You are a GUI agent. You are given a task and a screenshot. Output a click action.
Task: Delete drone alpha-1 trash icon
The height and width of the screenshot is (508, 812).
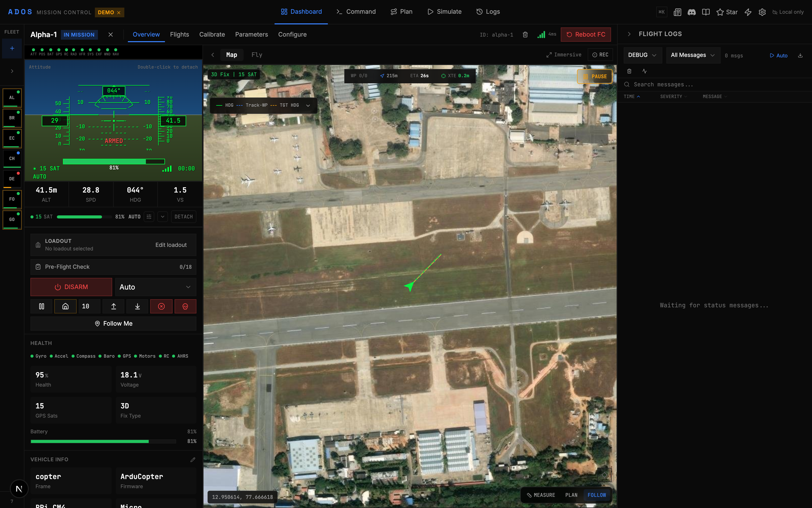coord(525,35)
